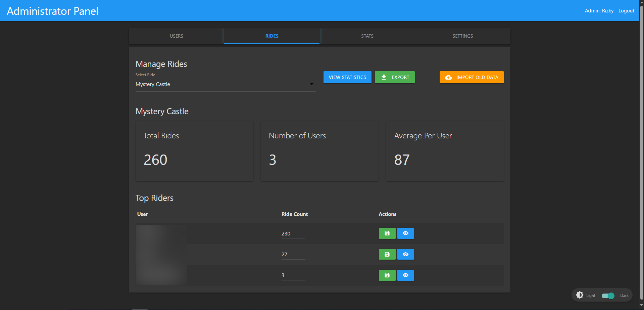Log out using the Logout link
The width and height of the screenshot is (644, 310).
click(x=626, y=11)
